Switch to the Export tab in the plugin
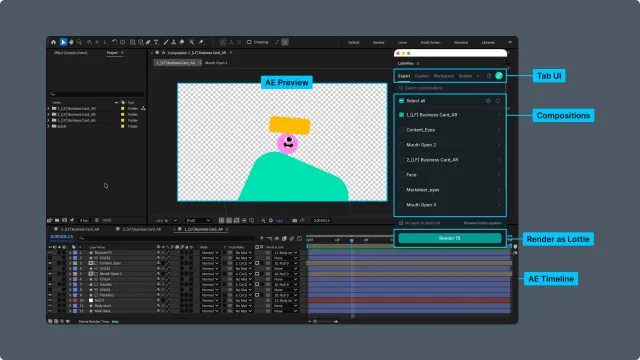 pos(404,76)
